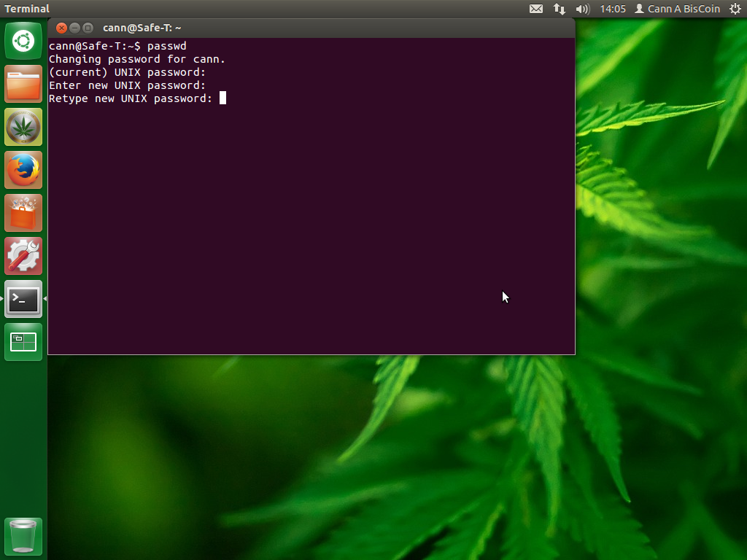Open the Files folder in launcher
Viewport: 747px width, 560px height.
(23, 84)
